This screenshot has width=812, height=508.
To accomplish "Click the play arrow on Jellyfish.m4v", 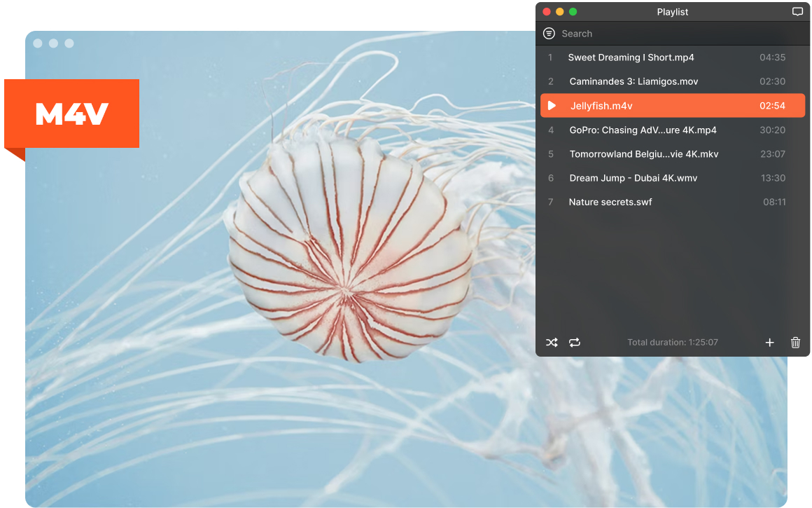I will coord(552,106).
